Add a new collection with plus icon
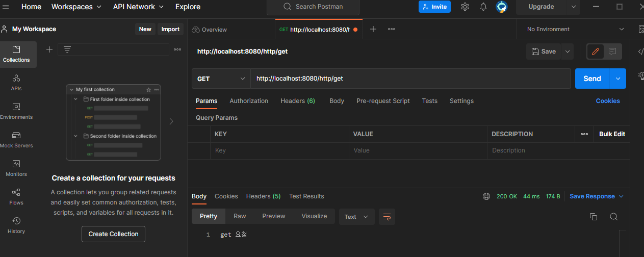Screen dimensions: 644x257 (49, 49)
